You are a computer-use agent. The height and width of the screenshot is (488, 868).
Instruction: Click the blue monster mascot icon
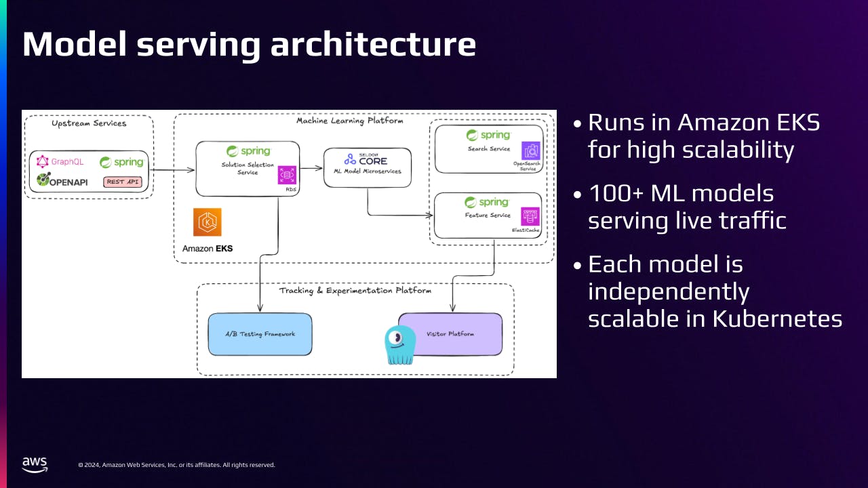point(399,345)
